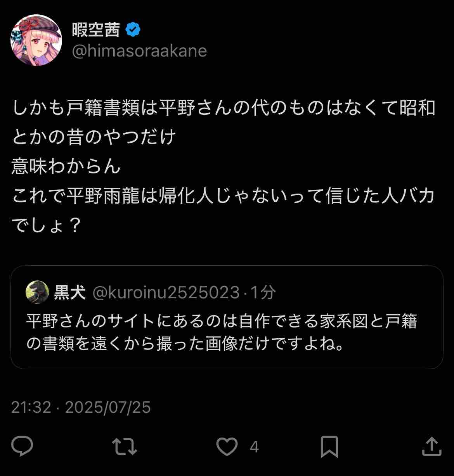Click the main post text starting しかも戸籍書類
The image size is (454, 476).
pyautogui.click(x=223, y=108)
